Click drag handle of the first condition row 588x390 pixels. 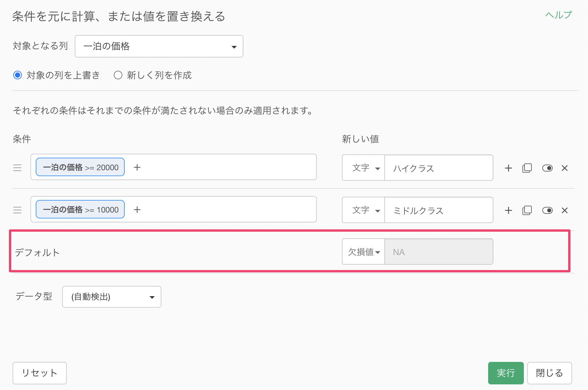(x=17, y=168)
